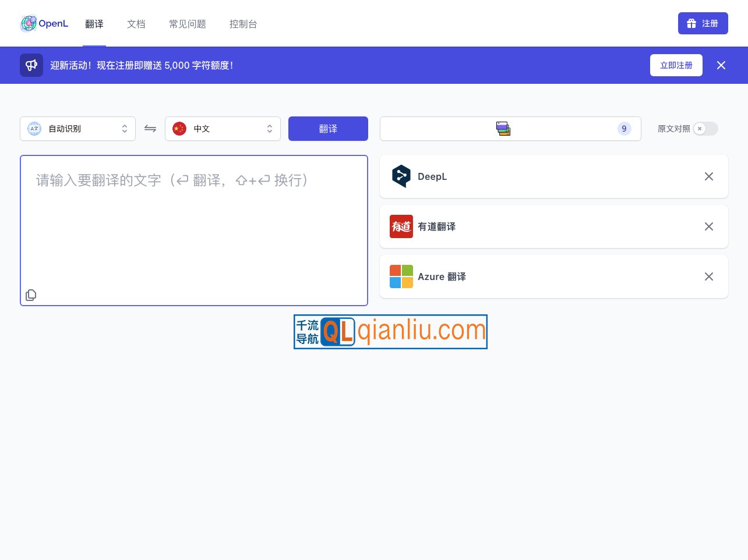This screenshot has width=748, height=560.
Task: Click the 立即注册 banner button
Action: tap(676, 65)
